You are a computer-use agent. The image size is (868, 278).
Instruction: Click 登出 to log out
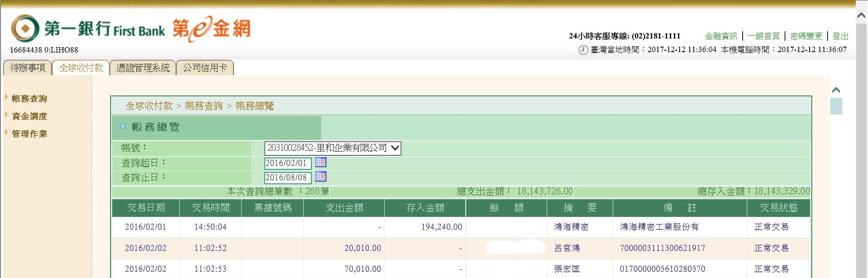840,36
